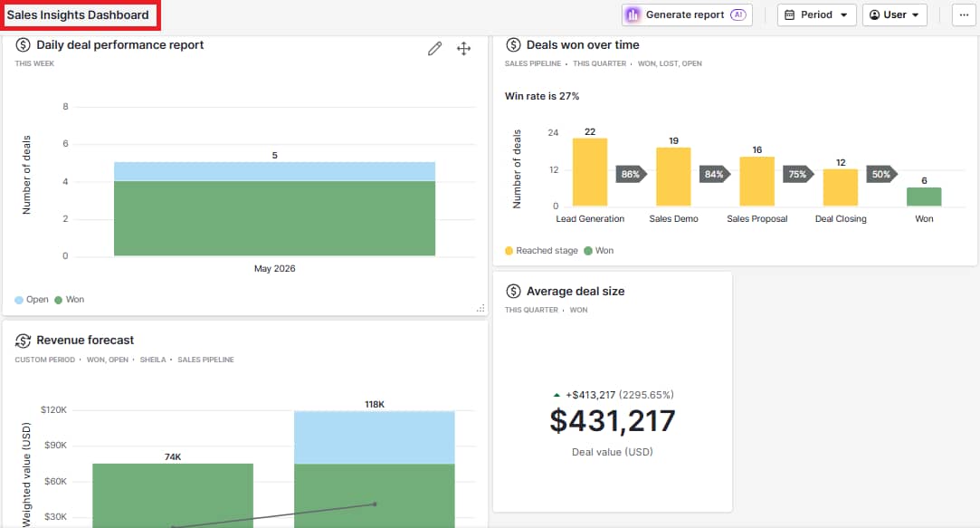
Task: Open the three-dot more options menu
Action: (964, 15)
